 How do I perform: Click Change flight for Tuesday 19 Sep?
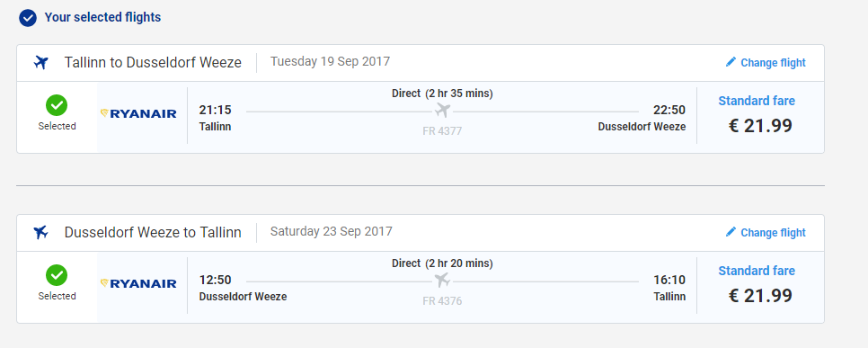pyautogui.click(x=766, y=63)
